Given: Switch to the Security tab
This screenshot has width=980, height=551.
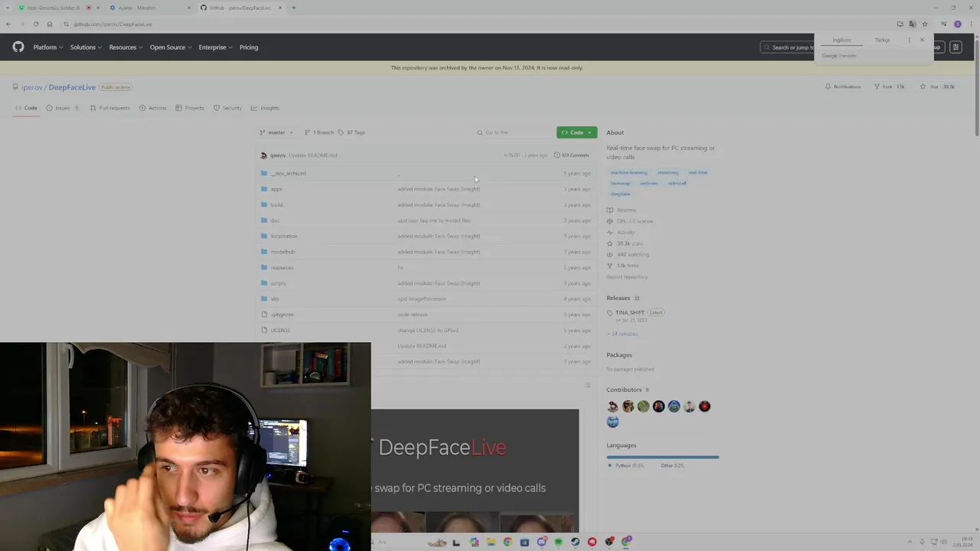Looking at the screenshot, I should pyautogui.click(x=227, y=108).
